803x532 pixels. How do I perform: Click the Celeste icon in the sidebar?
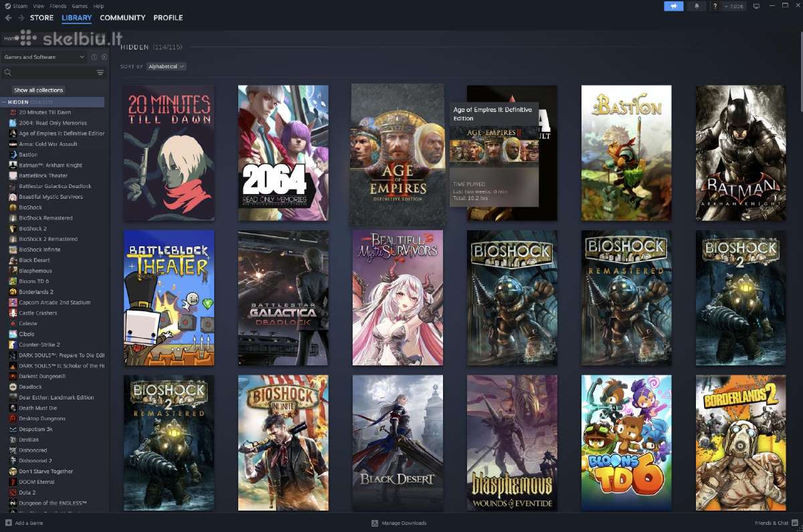(13, 323)
